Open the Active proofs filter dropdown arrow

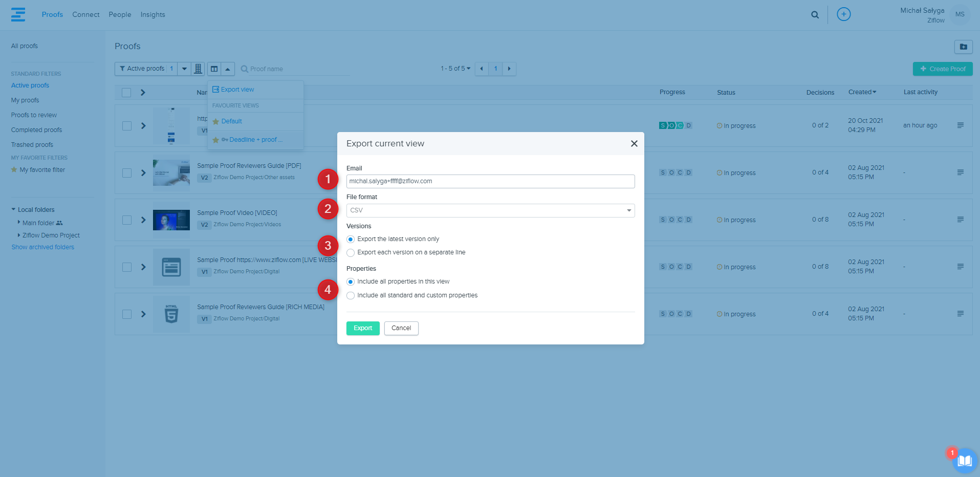(184, 69)
